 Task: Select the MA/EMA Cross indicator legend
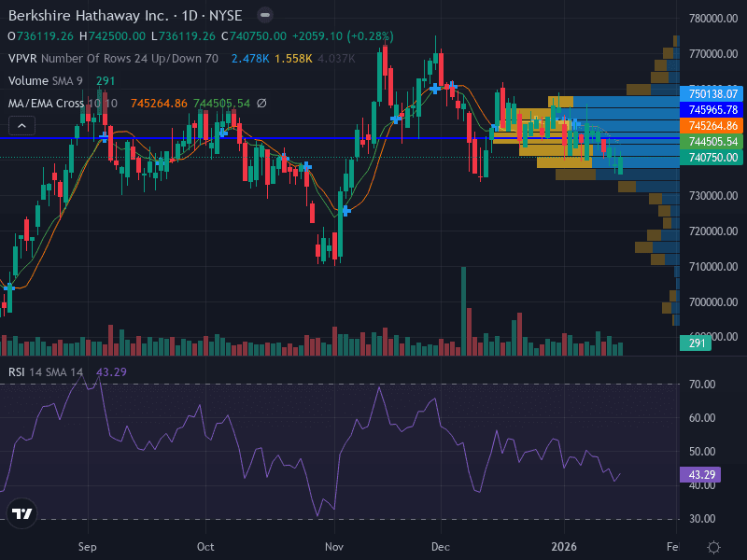[x=63, y=104]
